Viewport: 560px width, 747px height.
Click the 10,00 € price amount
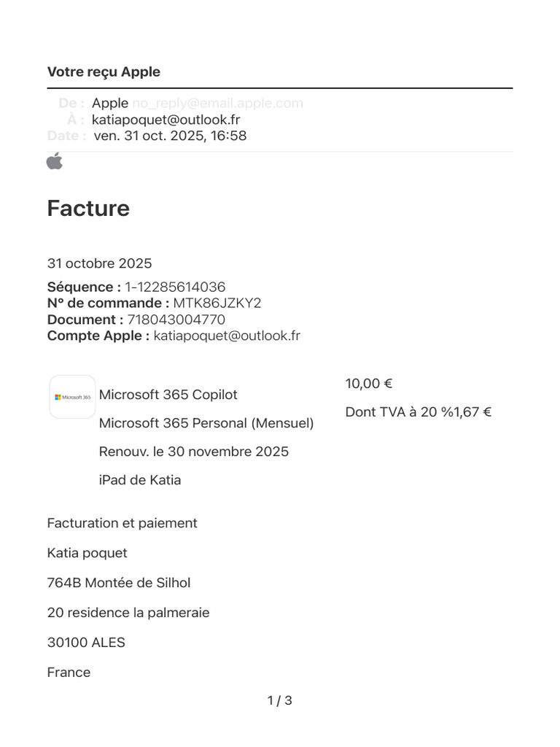(368, 384)
